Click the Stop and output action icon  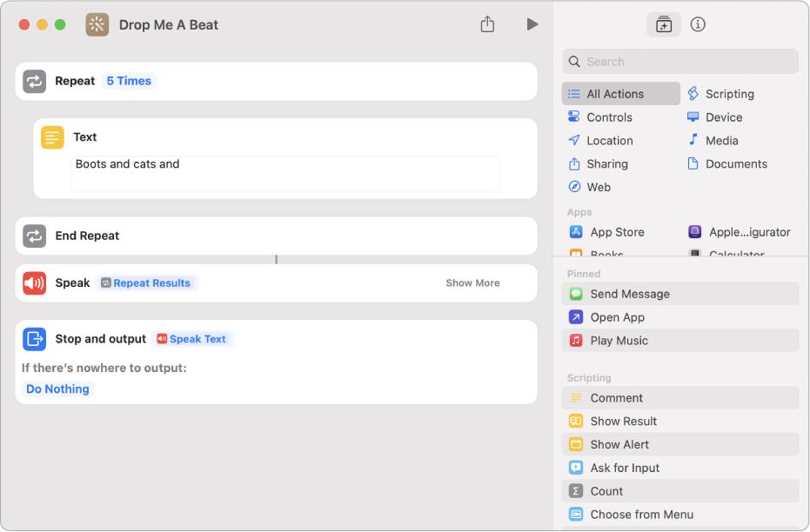click(x=35, y=339)
